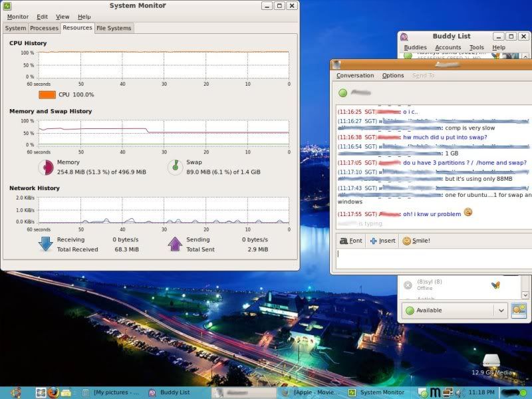Viewport: 532px width, 399px height.
Task: Click message 'comp is very slow'
Action: 470,128
